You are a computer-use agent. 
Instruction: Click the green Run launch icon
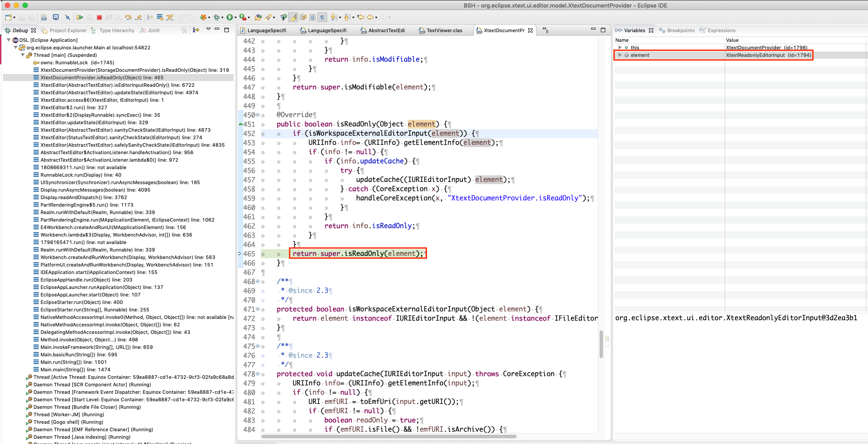[x=229, y=18]
